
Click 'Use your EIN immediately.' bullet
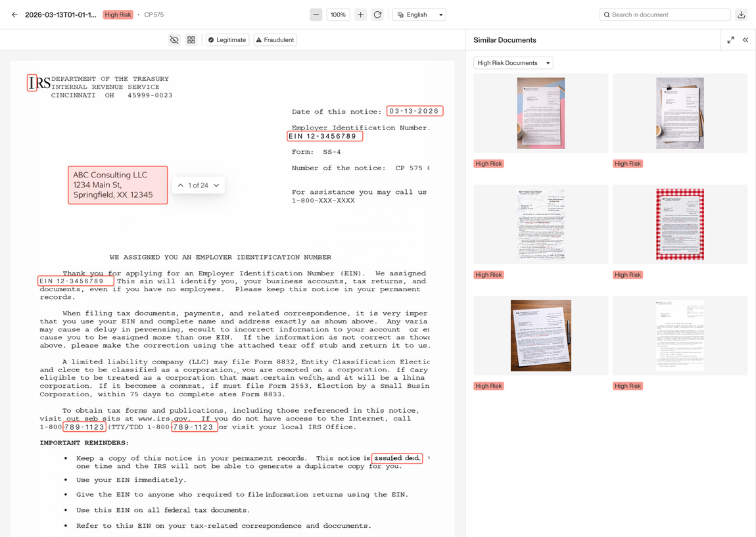pos(131,480)
